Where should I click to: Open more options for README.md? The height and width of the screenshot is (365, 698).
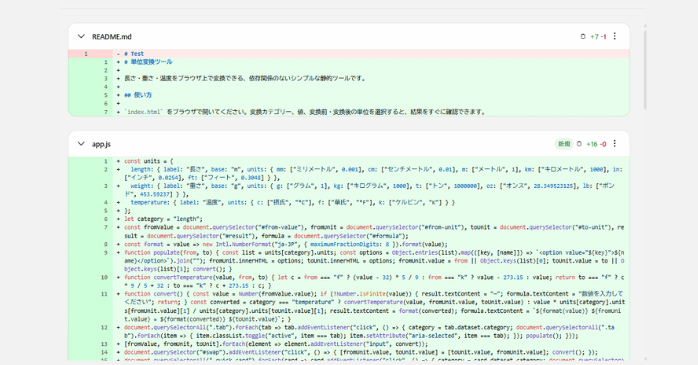[615, 36]
